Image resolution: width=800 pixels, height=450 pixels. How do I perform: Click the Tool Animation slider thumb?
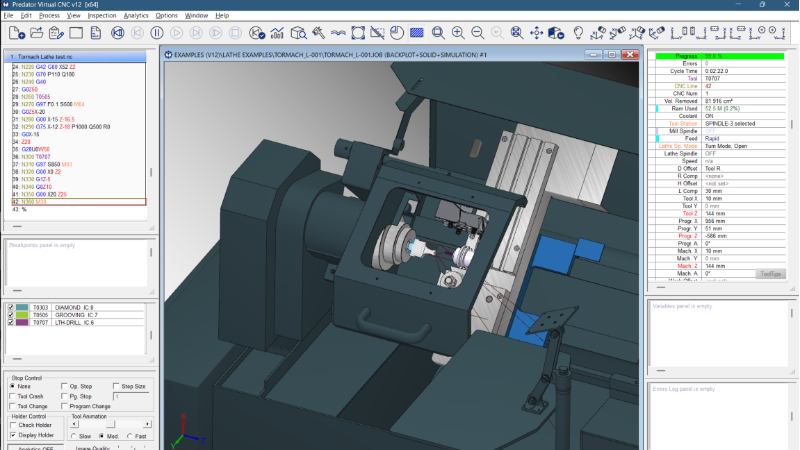111,424
